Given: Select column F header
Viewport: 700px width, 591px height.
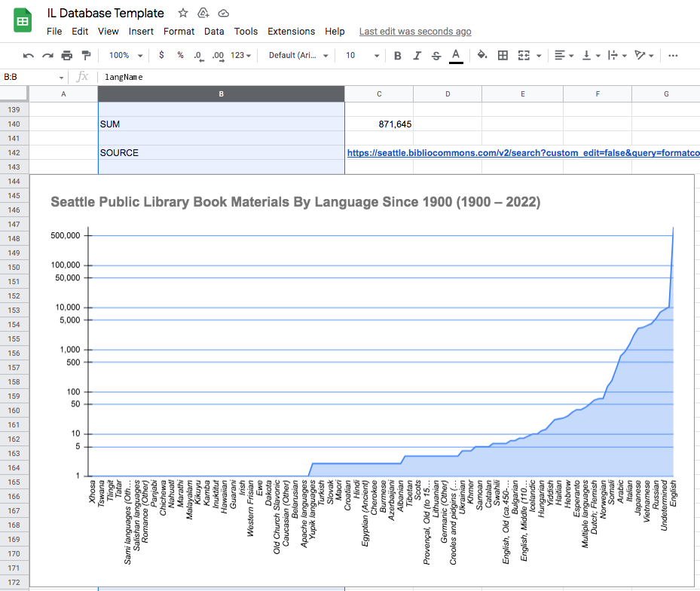Looking at the screenshot, I should pos(598,93).
